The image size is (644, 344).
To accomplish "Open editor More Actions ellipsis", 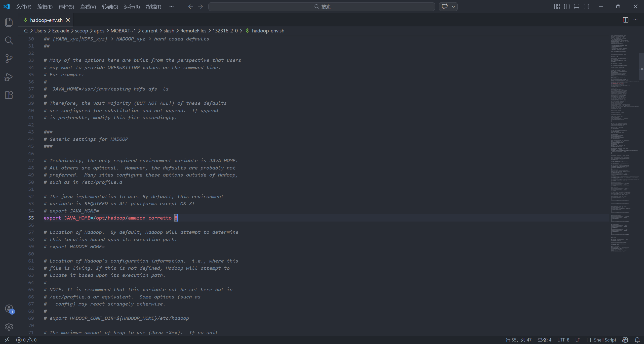I will [x=635, y=20].
